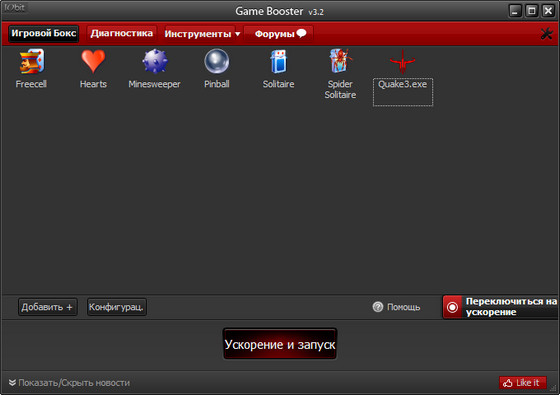Select the Quake3.exe red logo icon
This screenshot has height=395, width=560.
tap(402, 61)
